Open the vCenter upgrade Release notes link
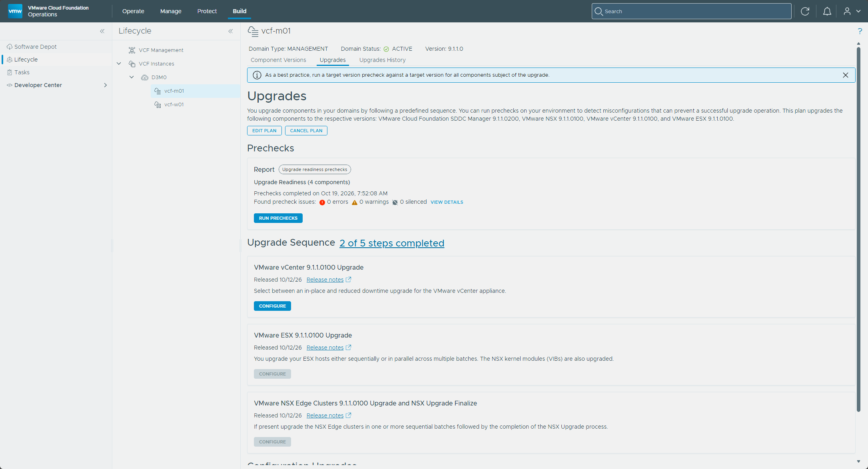The height and width of the screenshot is (469, 868). pos(325,280)
